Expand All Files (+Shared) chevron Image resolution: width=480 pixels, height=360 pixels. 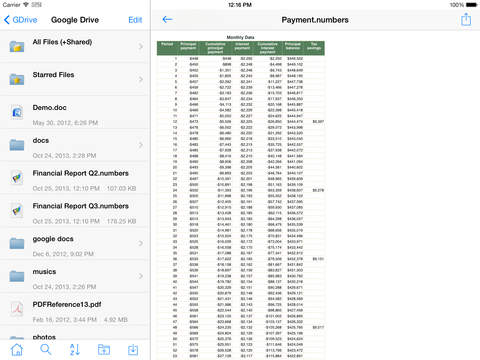coord(141,46)
